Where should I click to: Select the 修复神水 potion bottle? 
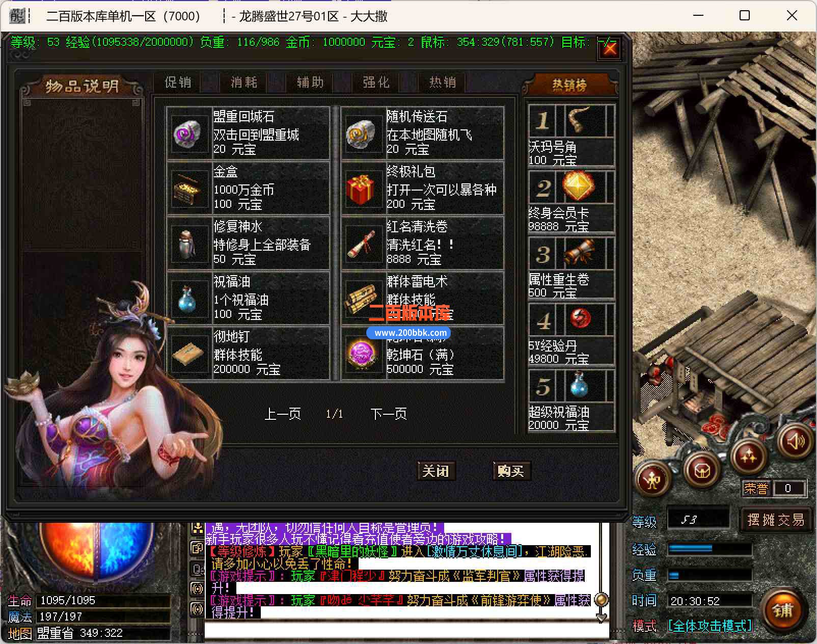[188, 244]
